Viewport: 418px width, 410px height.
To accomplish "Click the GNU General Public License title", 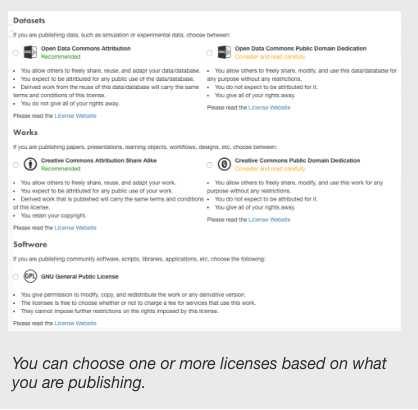I will [80, 276].
